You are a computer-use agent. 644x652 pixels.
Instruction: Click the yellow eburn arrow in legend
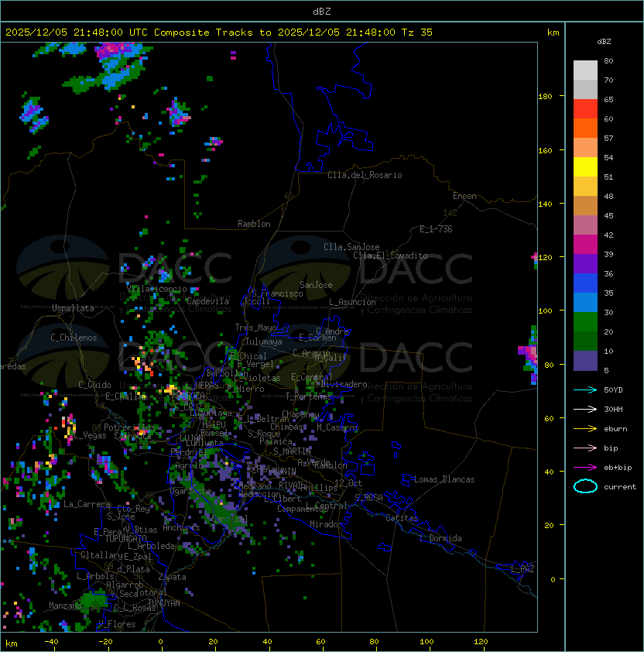585,429
